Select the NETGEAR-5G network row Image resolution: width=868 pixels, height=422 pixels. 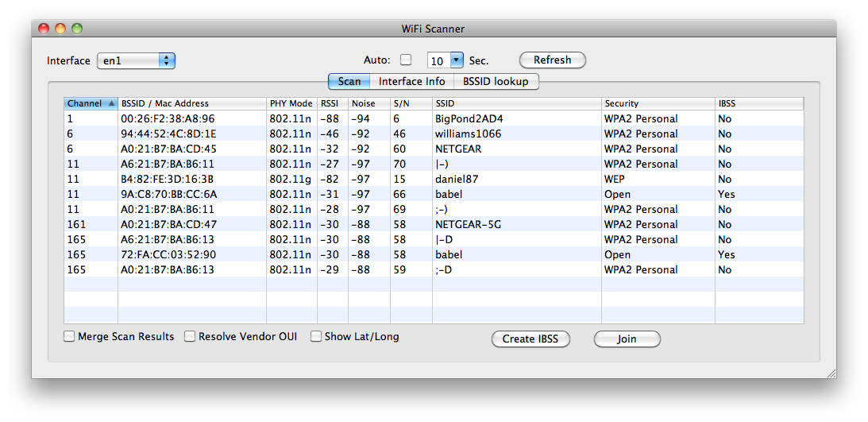[x=434, y=224]
